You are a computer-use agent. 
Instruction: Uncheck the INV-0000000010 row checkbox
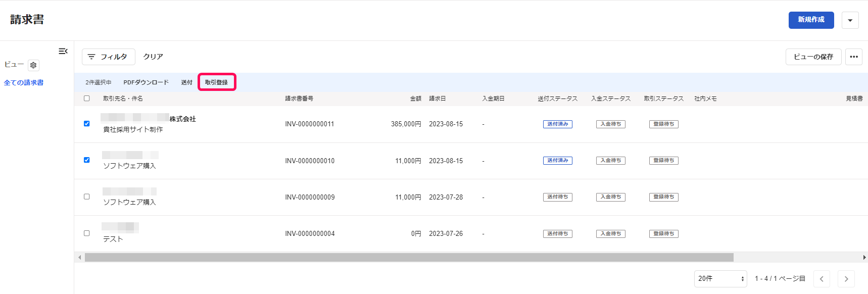[87, 160]
